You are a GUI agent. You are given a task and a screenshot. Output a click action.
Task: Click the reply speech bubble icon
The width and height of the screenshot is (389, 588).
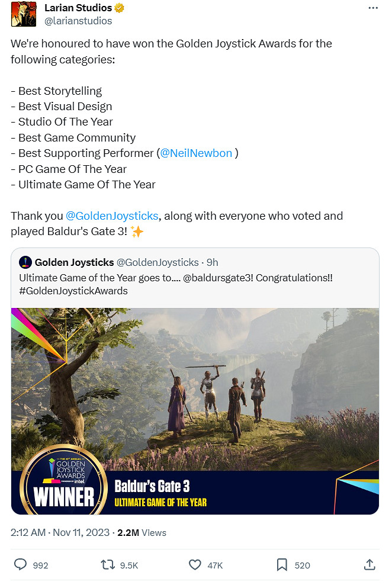coord(20,564)
